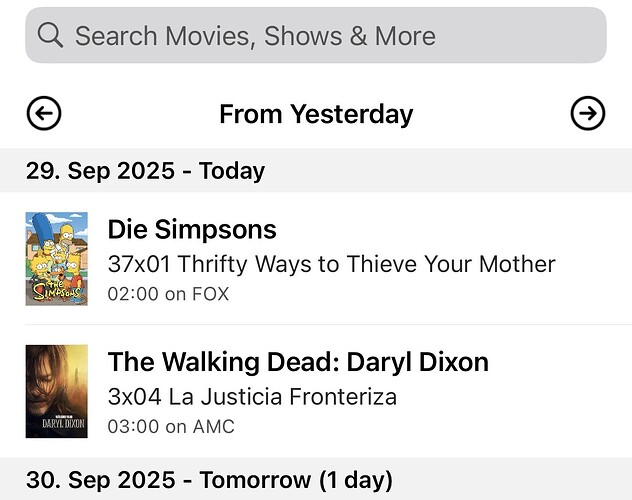Select episode 3x04 La Justicia Fronteriza
This screenshot has height=500, width=632.
pyautogui.click(x=252, y=396)
